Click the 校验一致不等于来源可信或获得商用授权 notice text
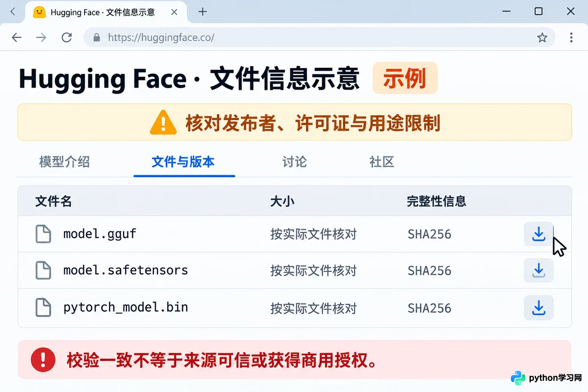Viewport: 588px width, 392px height. [x=222, y=360]
